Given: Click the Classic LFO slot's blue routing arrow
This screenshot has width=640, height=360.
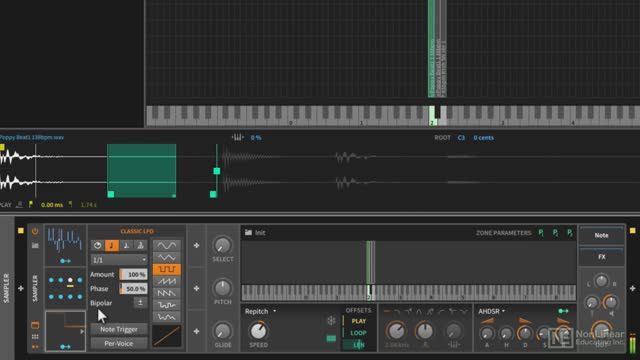Looking at the screenshot, I should [65, 347].
